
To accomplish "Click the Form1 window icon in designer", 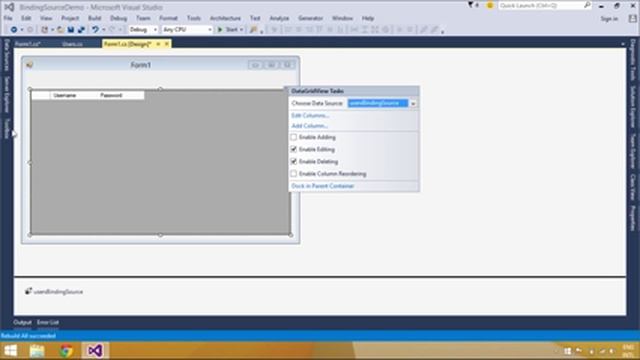I will pos(29,65).
